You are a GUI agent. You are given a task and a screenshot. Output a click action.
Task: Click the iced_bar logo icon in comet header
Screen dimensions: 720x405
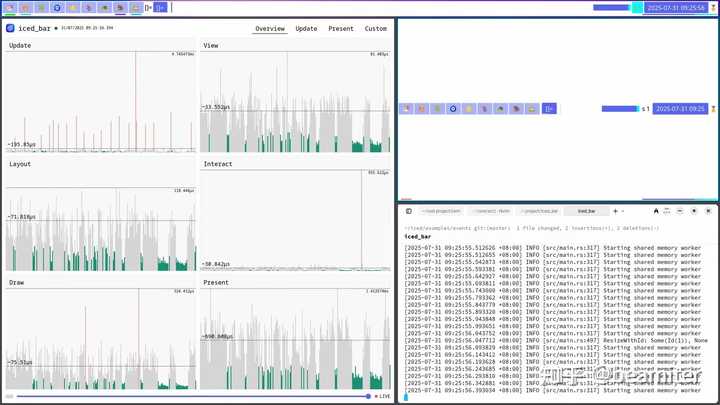pos(10,28)
